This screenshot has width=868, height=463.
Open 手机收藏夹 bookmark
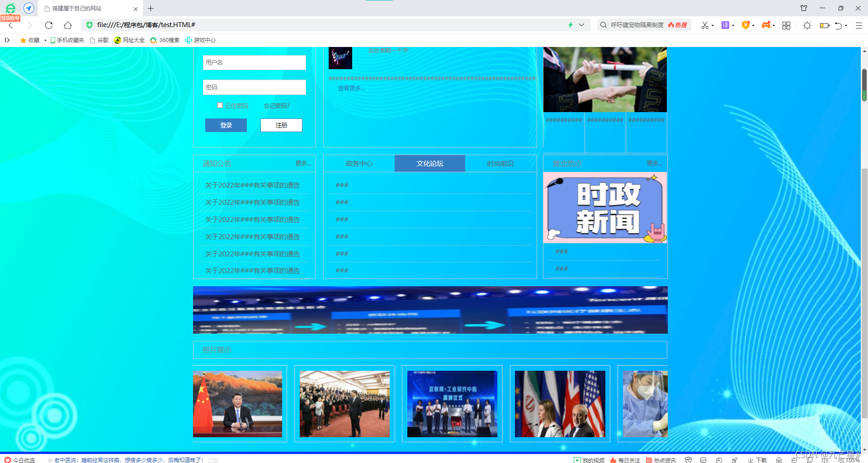coord(67,40)
